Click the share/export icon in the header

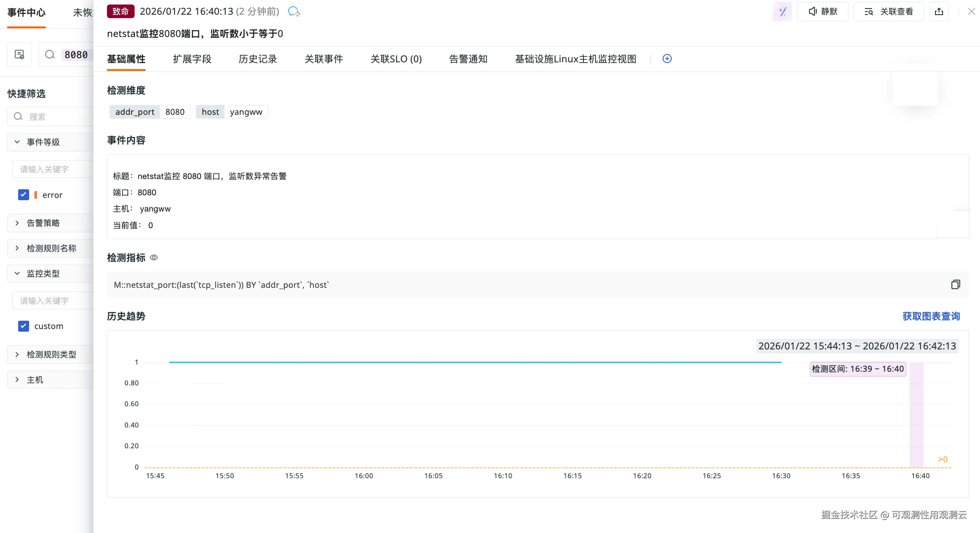(x=939, y=11)
